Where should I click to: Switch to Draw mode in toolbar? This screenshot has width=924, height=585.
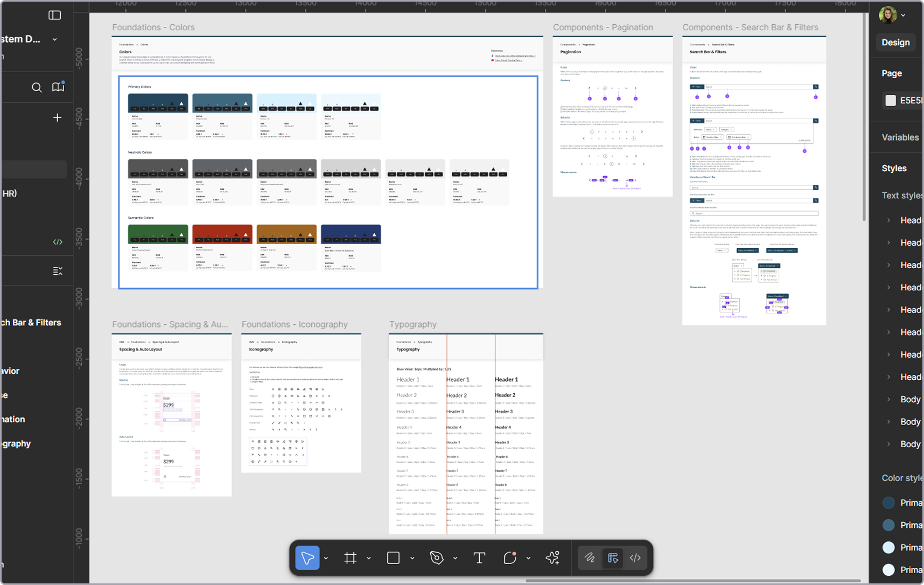point(590,558)
